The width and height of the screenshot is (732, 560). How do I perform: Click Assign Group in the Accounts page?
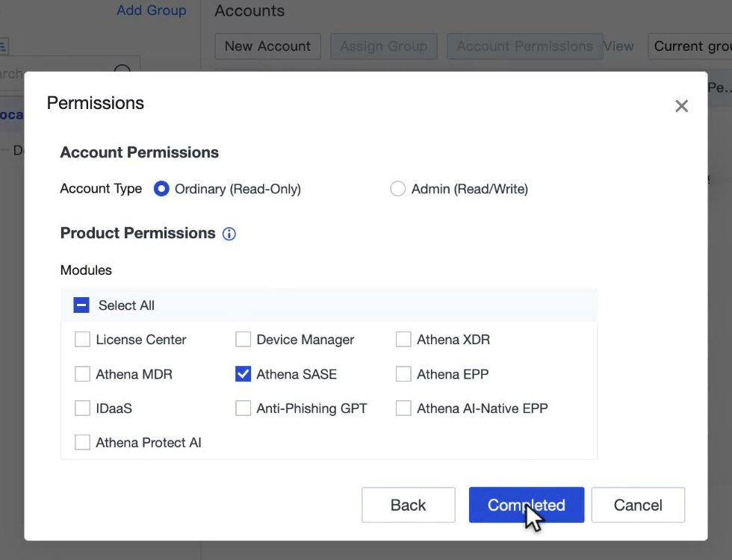click(x=384, y=46)
